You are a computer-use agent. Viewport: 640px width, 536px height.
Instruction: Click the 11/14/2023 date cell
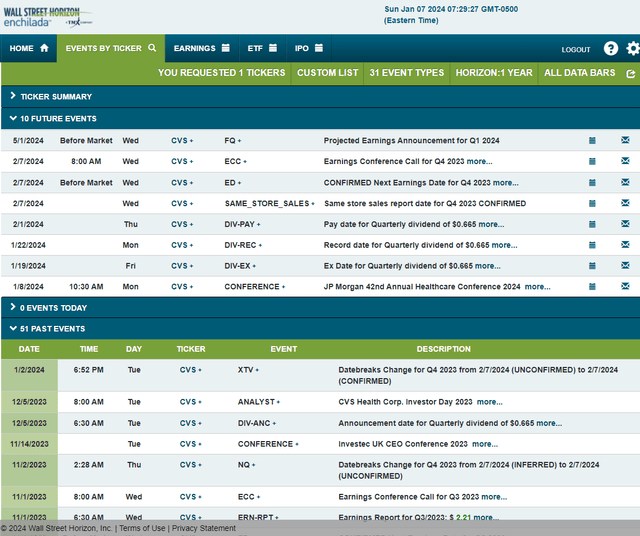[29, 444]
